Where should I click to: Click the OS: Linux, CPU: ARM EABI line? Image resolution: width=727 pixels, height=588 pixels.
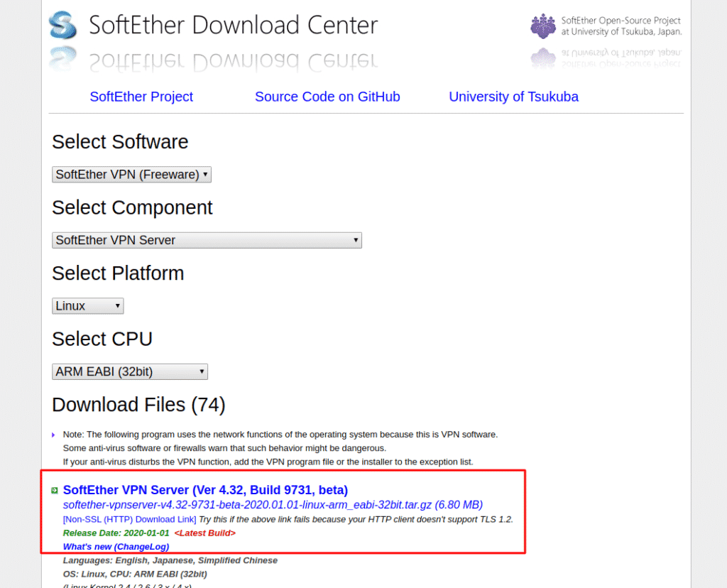[135, 574]
